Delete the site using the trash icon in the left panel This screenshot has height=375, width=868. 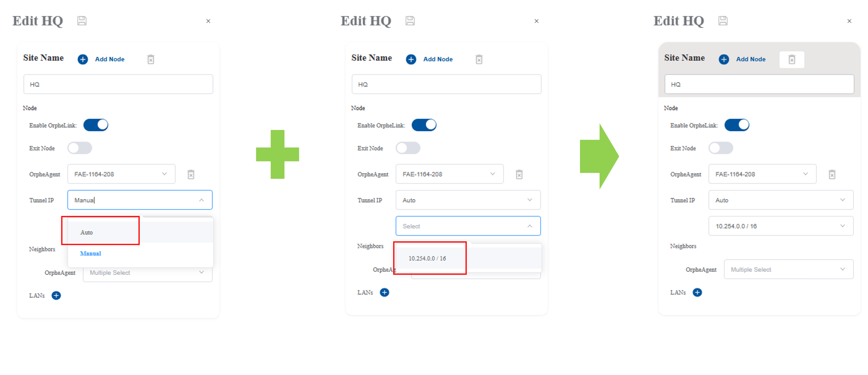151,59
